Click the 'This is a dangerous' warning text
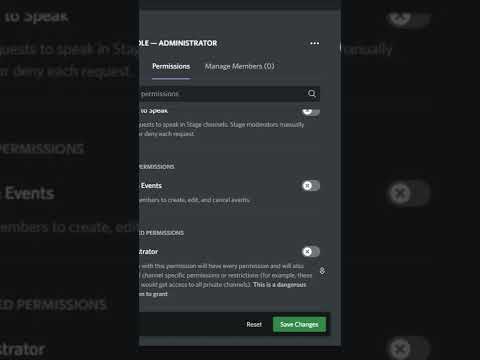 279,285
